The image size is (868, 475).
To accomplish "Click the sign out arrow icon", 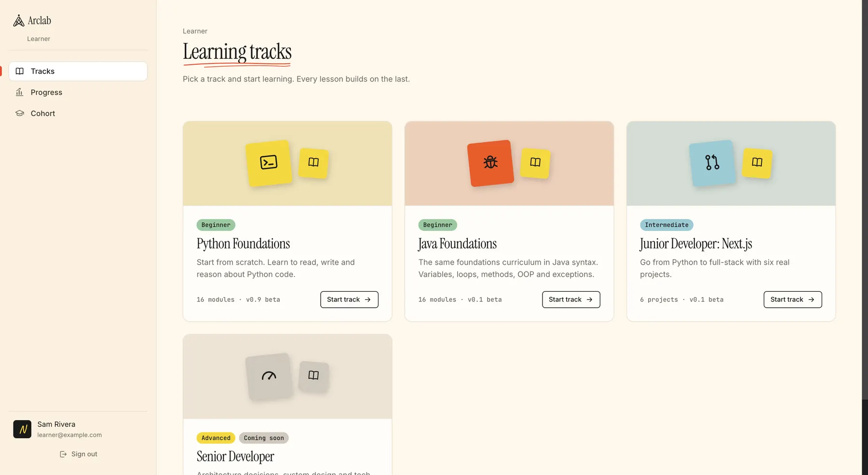I will (x=63, y=454).
